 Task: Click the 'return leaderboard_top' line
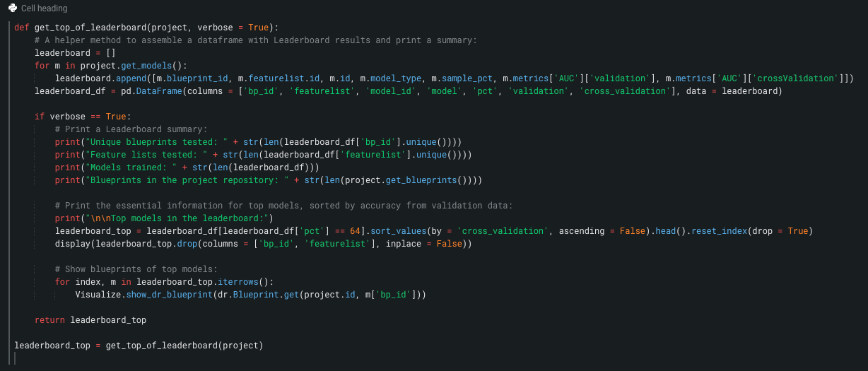click(90, 320)
